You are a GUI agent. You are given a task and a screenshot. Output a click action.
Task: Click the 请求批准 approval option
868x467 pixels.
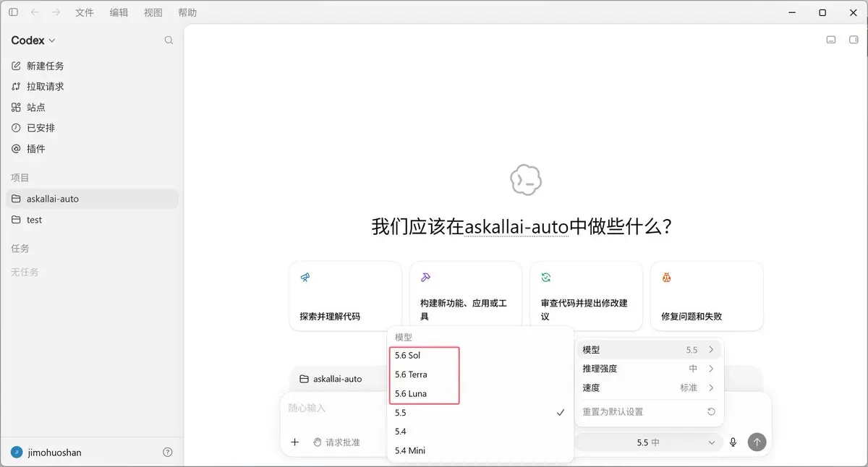pos(336,442)
